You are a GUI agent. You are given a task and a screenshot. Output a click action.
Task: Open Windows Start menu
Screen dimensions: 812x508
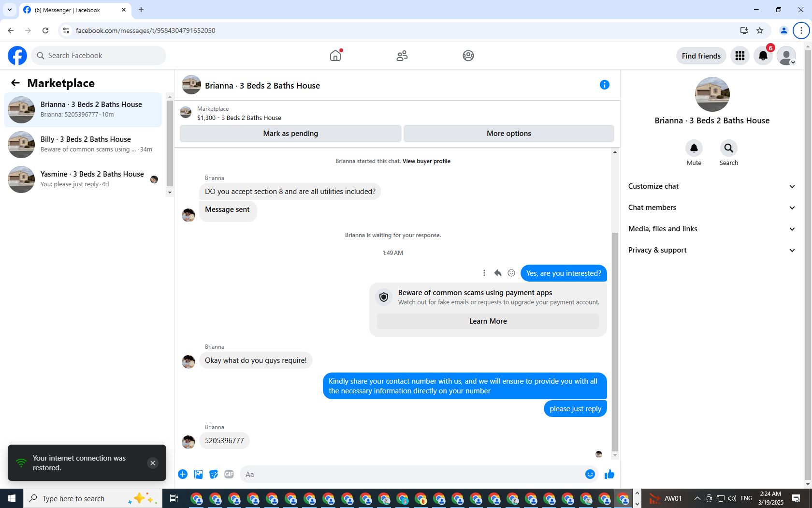12,498
